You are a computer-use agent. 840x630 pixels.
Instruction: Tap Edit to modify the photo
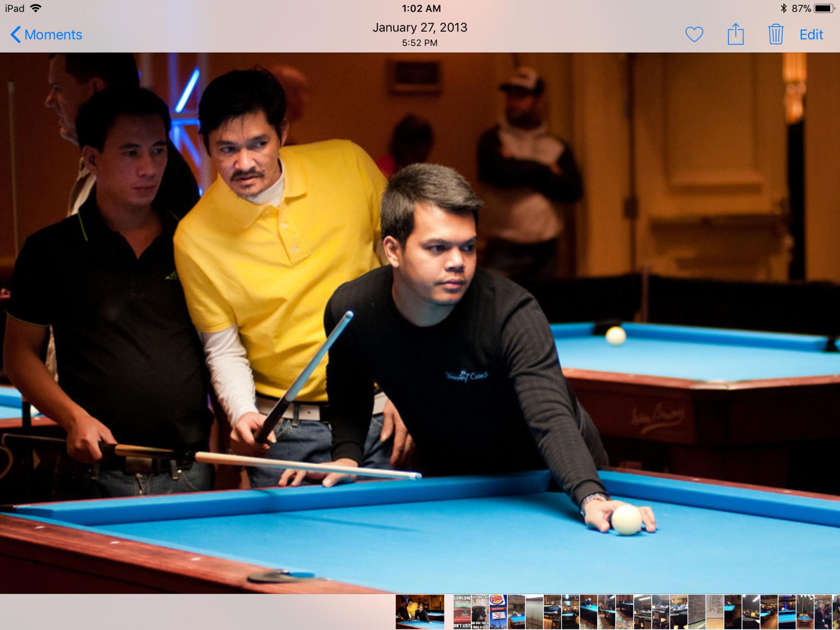[x=811, y=35]
